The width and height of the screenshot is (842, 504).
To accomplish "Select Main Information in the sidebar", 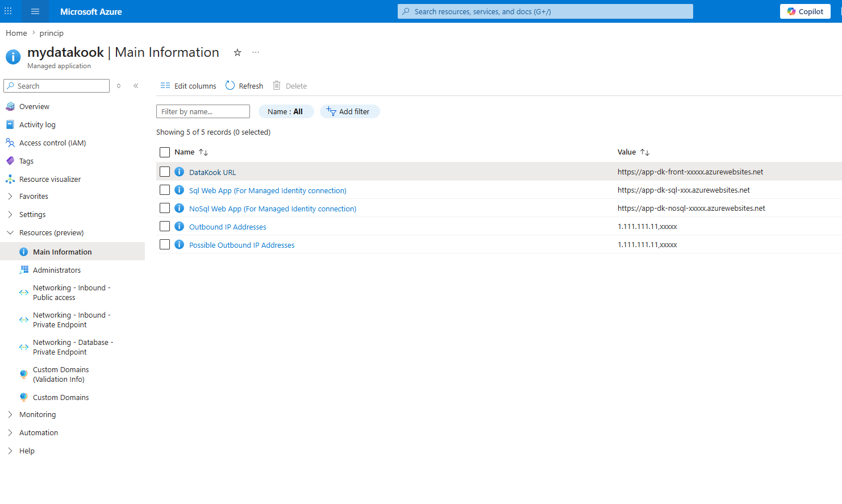I will click(72, 251).
